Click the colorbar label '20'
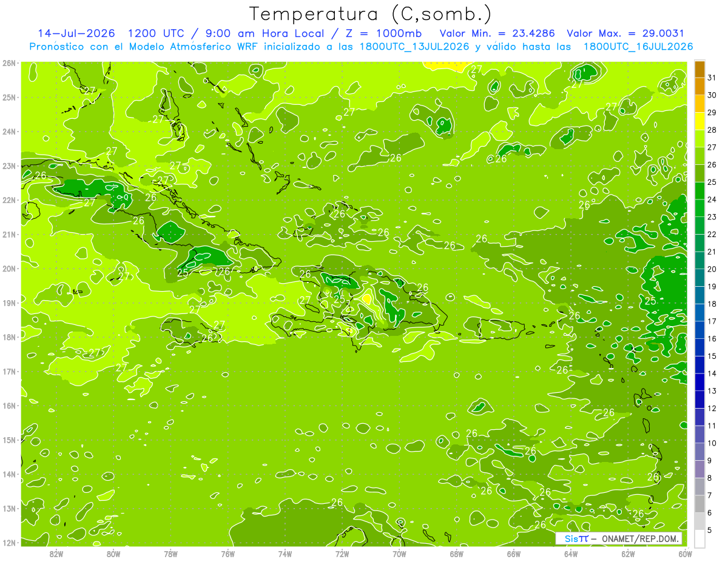Viewport: 728px width, 562px height. tap(712, 269)
